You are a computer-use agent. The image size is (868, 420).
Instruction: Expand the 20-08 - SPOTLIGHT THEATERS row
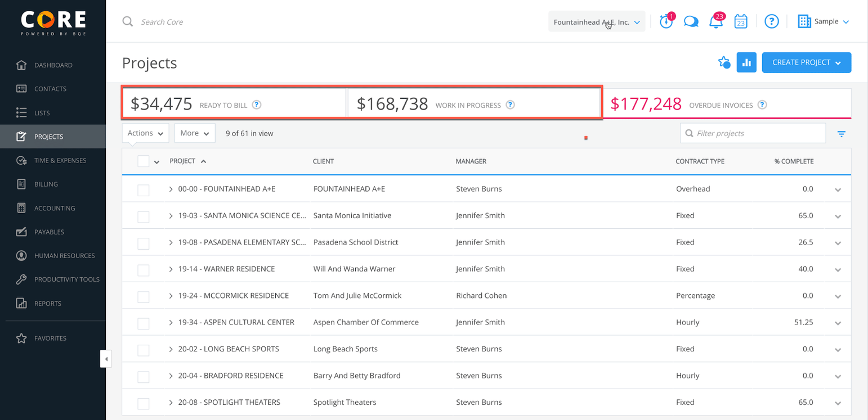pyautogui.click(x=171, y=403)
